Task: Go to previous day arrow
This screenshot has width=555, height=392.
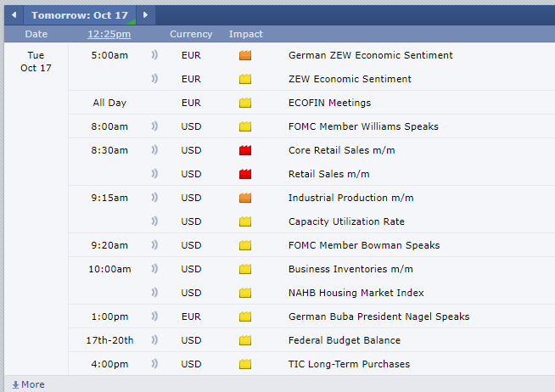Action: 14,15
